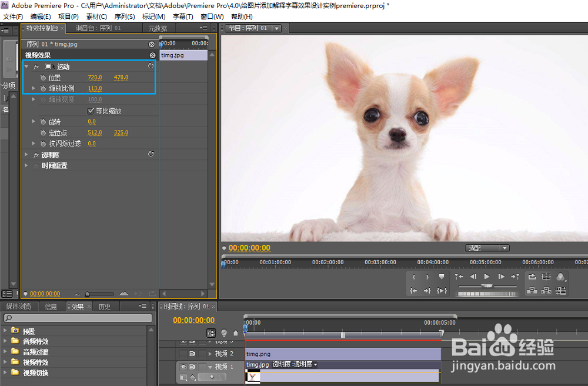The height and width of the screenshot is (386, 588).
Task: Open 序列(S) menu
Action: pos(125,17)
